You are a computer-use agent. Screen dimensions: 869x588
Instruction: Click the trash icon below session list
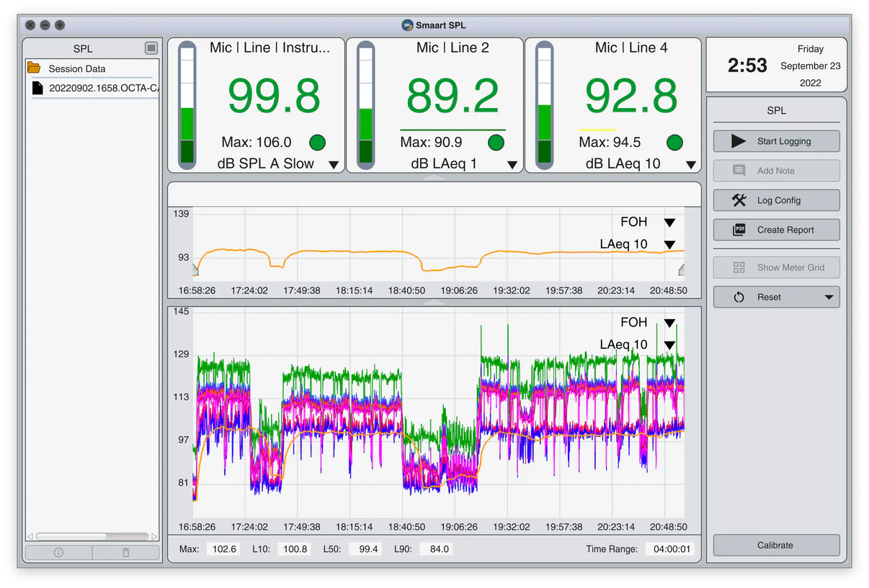click(126, 553)
